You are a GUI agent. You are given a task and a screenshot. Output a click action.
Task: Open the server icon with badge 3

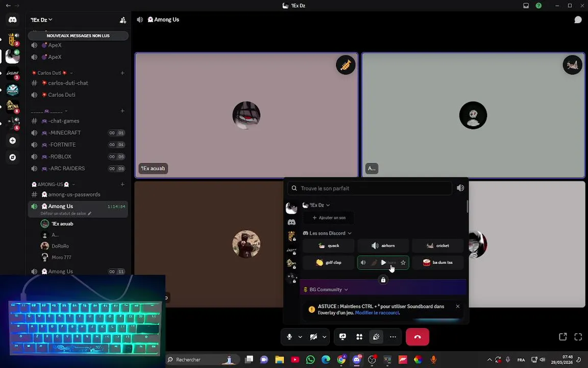coord(12,73)
